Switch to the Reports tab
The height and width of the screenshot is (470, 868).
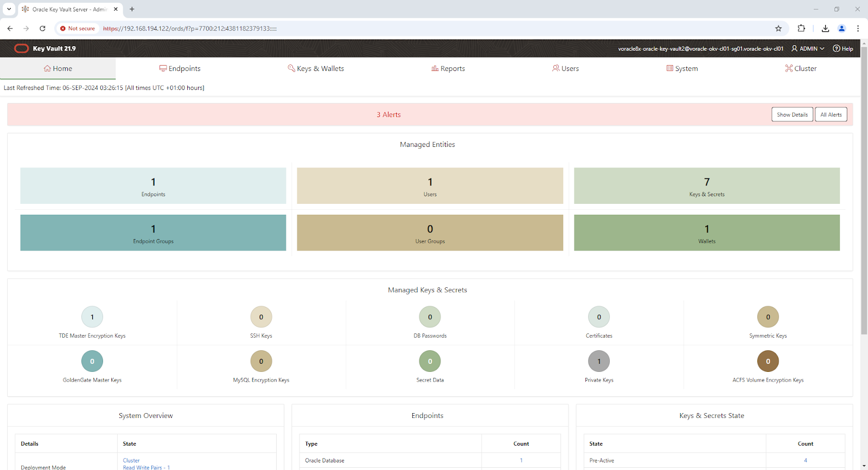coord(448,68)
